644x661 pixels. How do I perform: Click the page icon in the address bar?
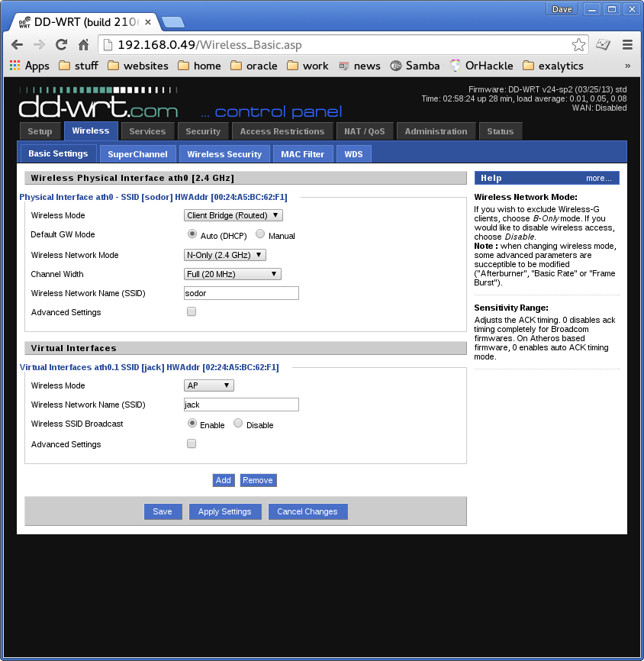108,45
